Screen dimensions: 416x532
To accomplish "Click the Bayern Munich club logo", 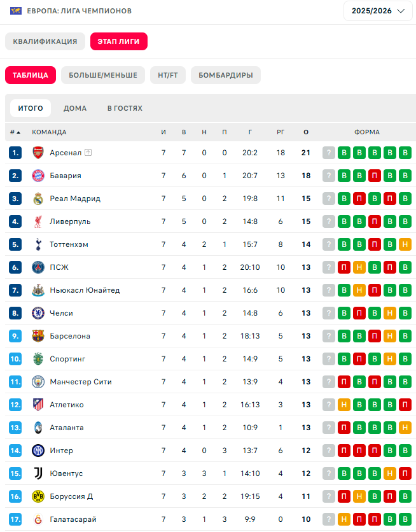I will (x=38, y=176).
